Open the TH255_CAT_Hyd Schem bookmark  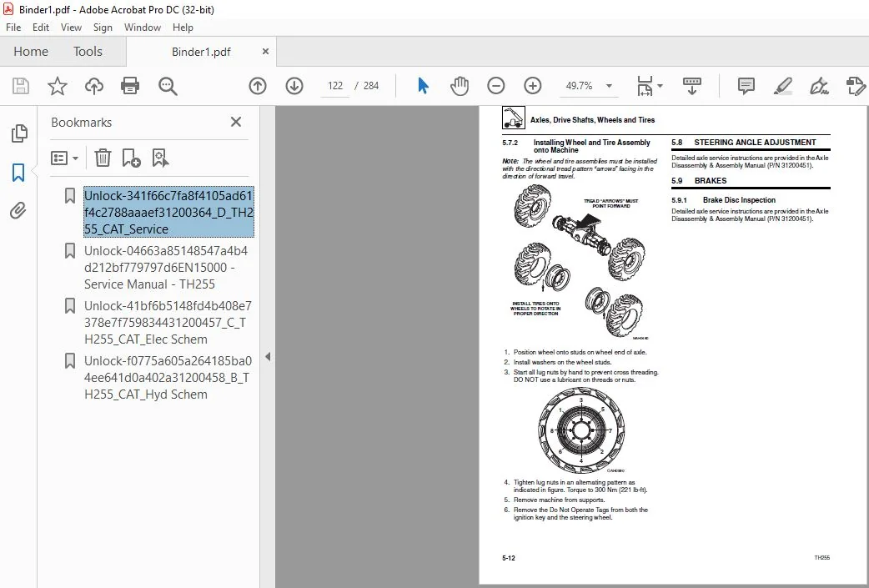tap(168, 378)
